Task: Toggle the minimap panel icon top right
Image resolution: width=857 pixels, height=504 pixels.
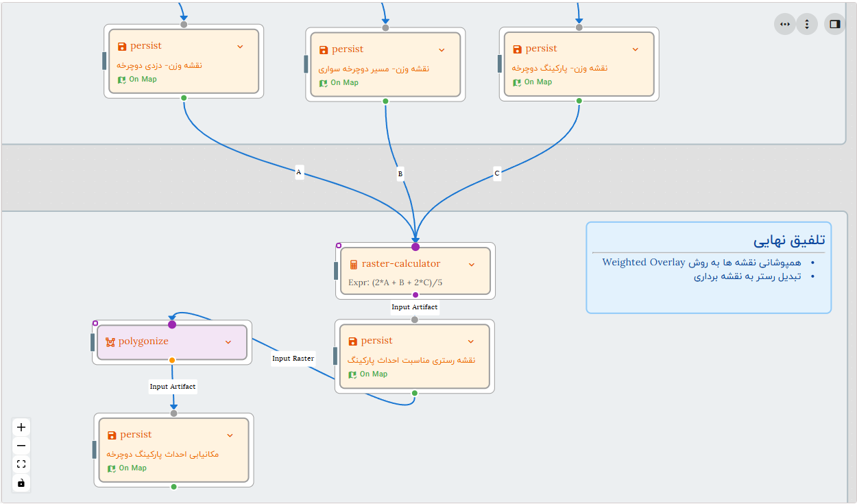Action: (x=834, y=24)
